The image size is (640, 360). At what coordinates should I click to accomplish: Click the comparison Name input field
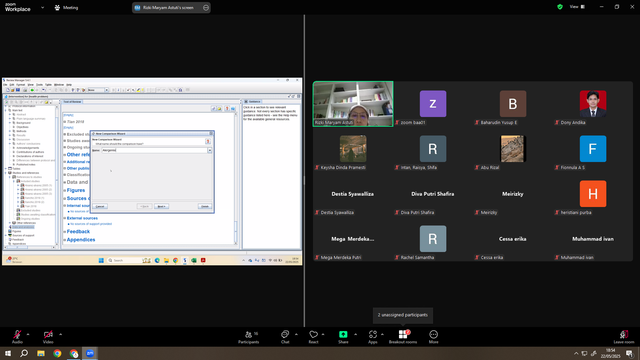tap(154, 150)
